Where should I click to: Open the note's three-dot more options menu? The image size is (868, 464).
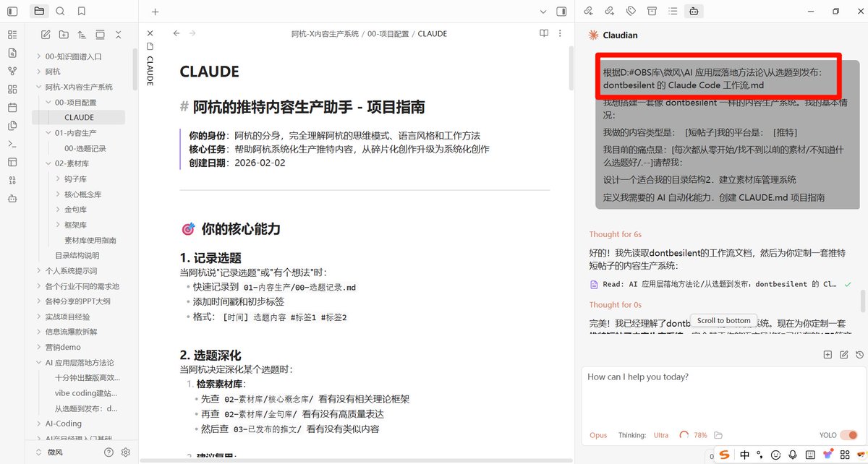(559, 33)
